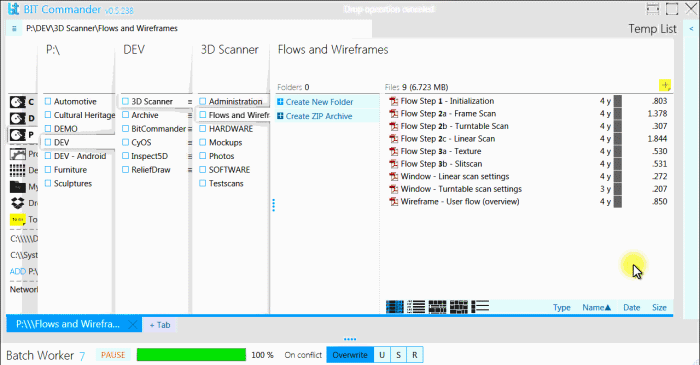Toggle Name sort order column header

tap(596, 307)
